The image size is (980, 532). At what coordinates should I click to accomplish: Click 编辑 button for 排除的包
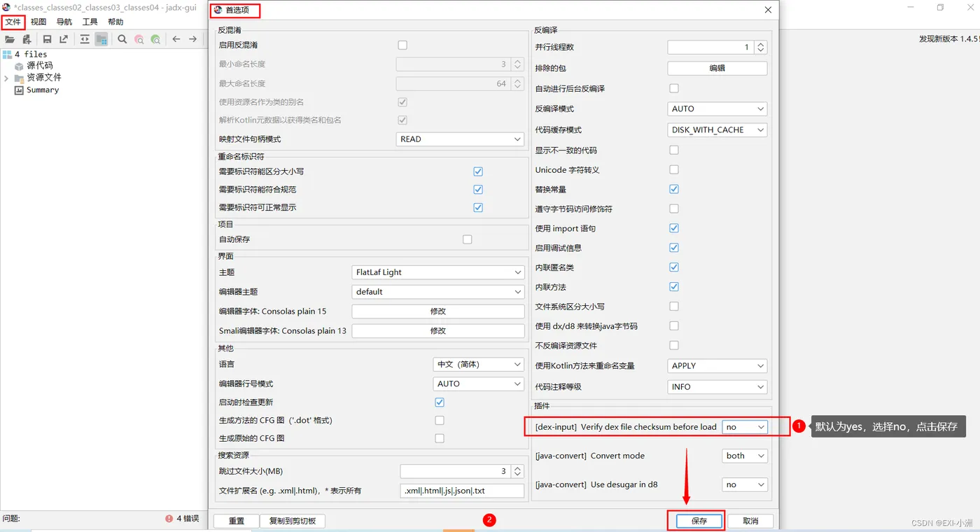click(x=717, y=69)
